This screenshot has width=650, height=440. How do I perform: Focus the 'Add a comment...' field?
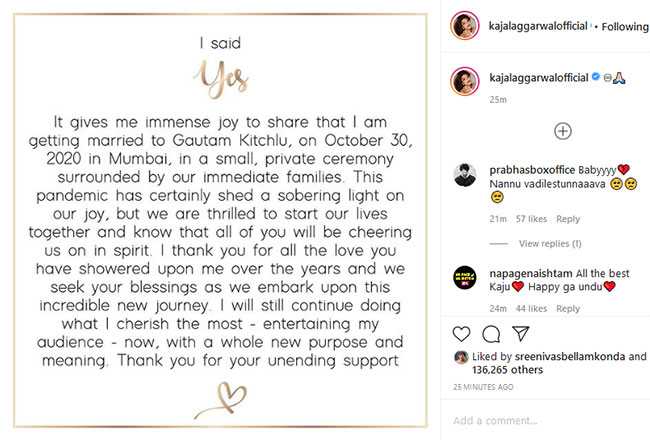click(540, 421)
